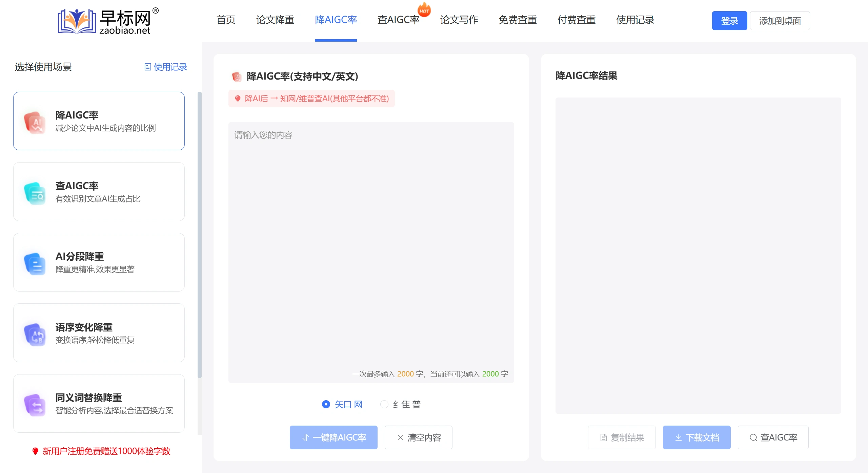The image size is (868, 473).
Task: Select the 降AIGC率 scene card
Action: tap(99, 121)
